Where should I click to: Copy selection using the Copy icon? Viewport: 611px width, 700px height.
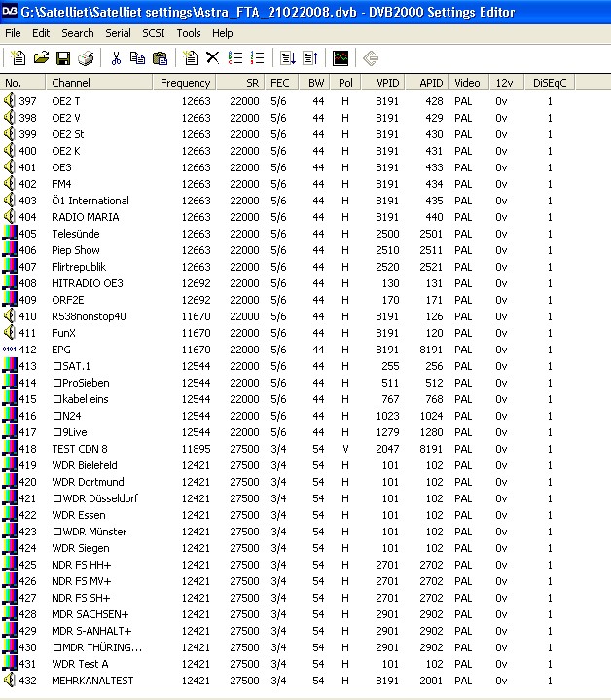tap(137, 58)
